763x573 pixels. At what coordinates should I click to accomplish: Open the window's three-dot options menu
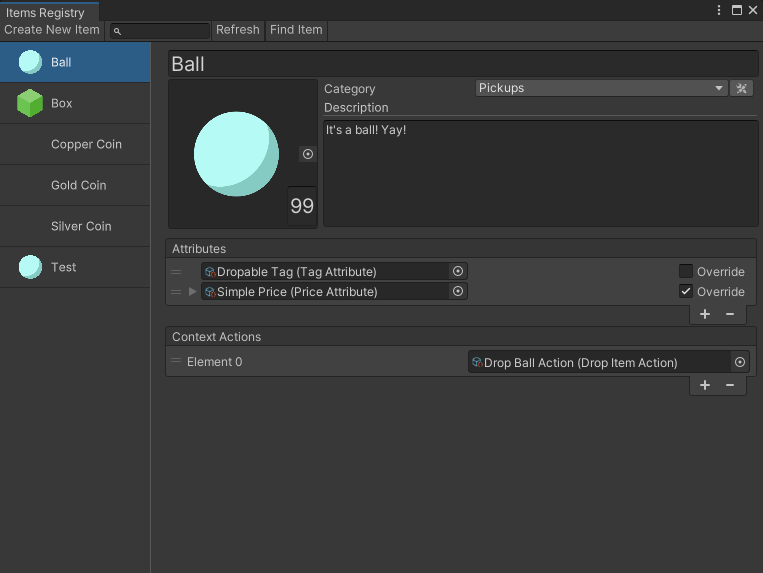click(719, 10)
